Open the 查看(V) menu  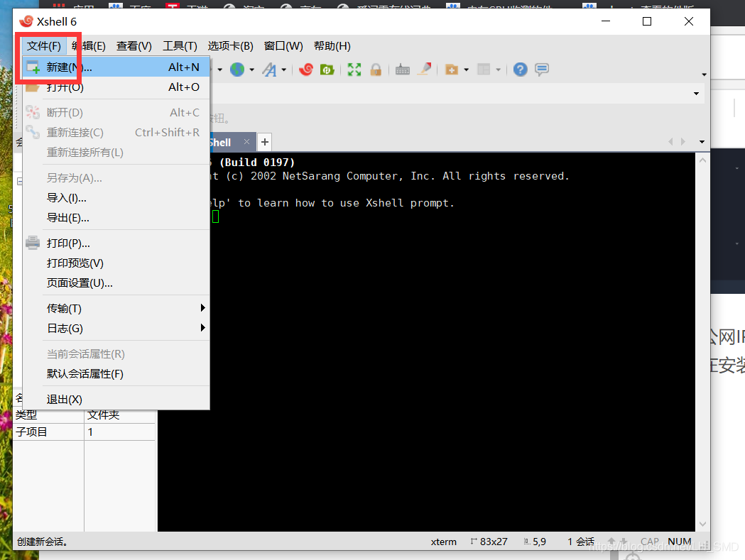[134, 46]
